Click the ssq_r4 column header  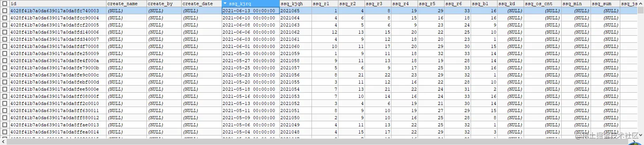(404, 4)
